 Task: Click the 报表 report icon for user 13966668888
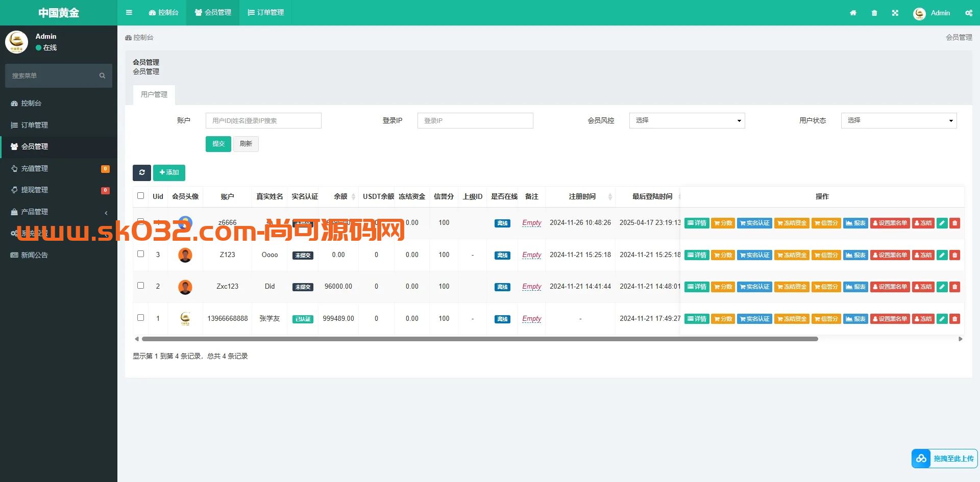855,318
